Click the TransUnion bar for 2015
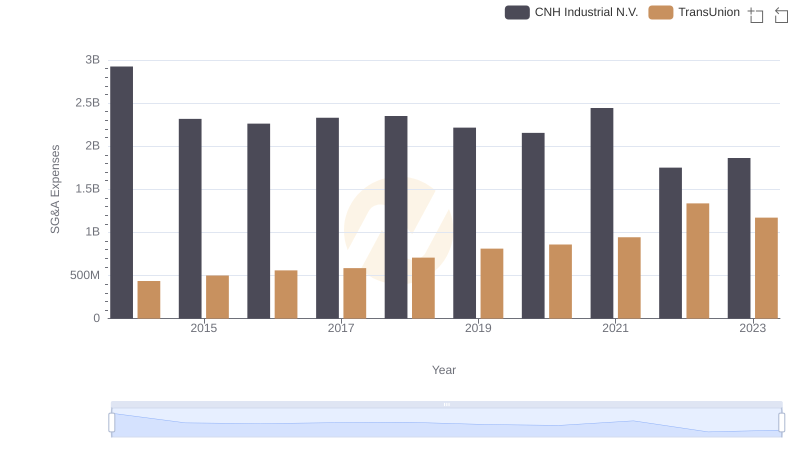Viewport: 800px width, 461px height. click(x=217, y=297)
